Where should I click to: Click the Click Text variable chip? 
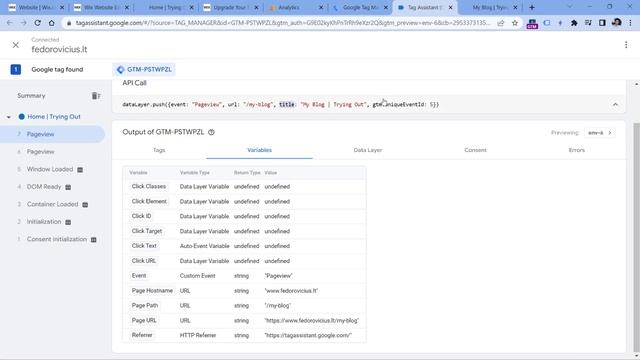(x=144, y=246)
